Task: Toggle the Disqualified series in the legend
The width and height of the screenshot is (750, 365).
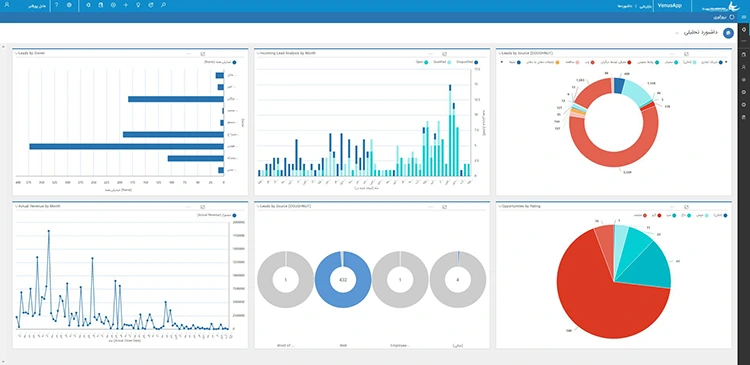Action: [467, 62]
